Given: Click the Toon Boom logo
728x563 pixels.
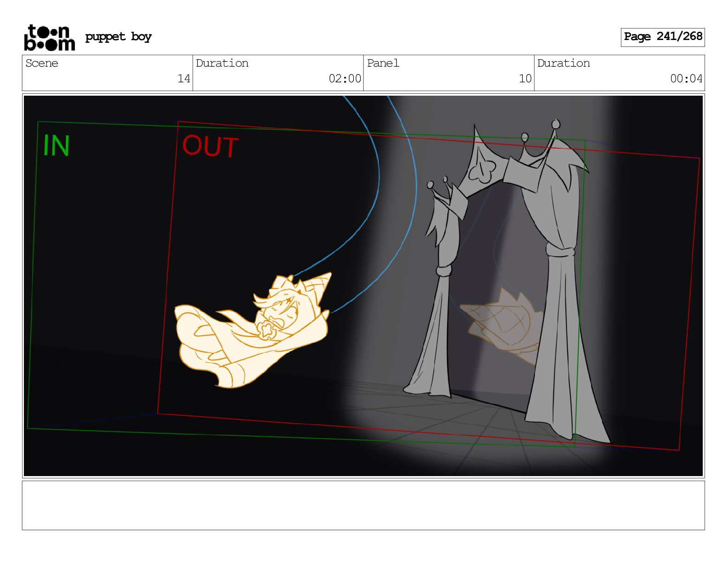Looking at the screenshot, I should click(x=49, y=37).
